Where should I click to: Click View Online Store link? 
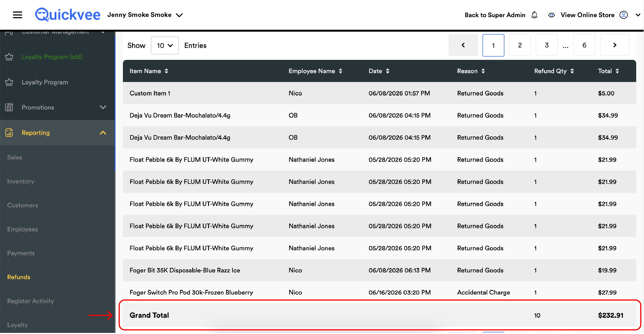[x=587, y=15]
